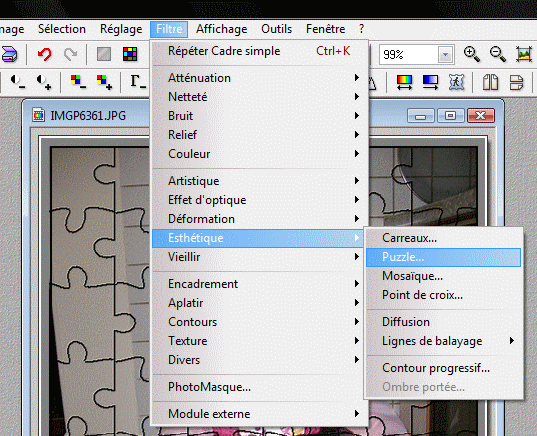This screenshot has width=537, height=436.
Task: Click the grey layer/texture square icon
Action: (x=104, y=54)
